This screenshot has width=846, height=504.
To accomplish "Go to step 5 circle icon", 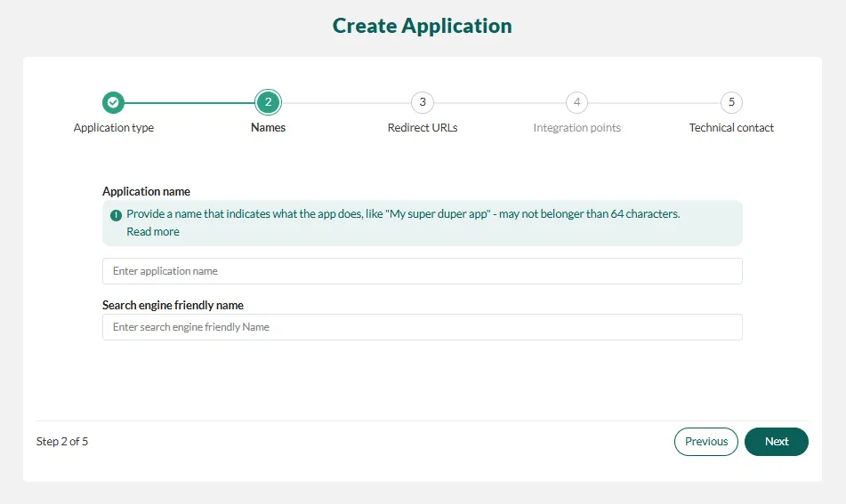I will click(x=731, y=102).
